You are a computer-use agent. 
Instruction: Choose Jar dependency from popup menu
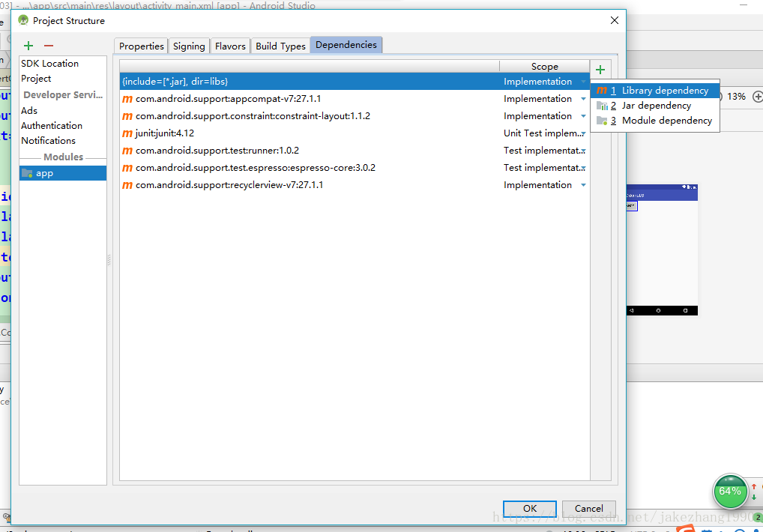[656, 106]
